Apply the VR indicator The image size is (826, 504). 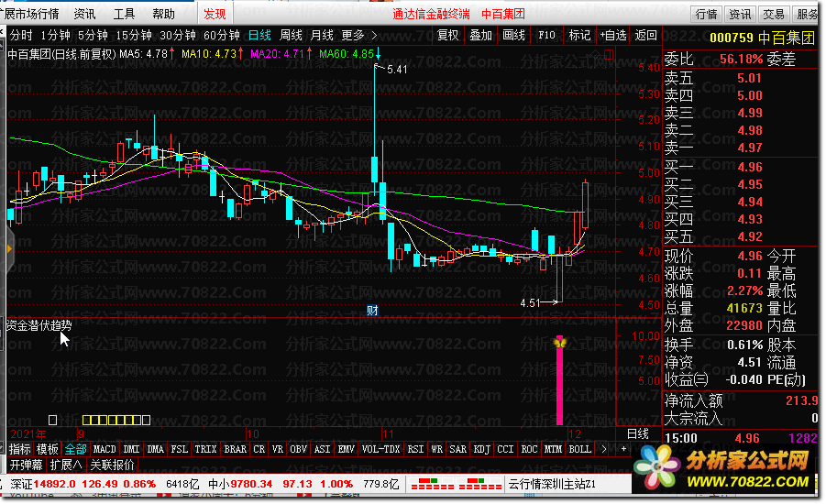point(278,449)
